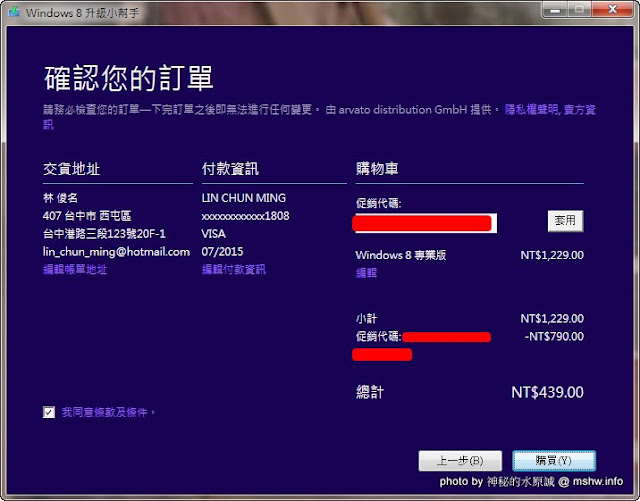
Task: Minimize the upgrade assistant window
Action: (555, 9)
